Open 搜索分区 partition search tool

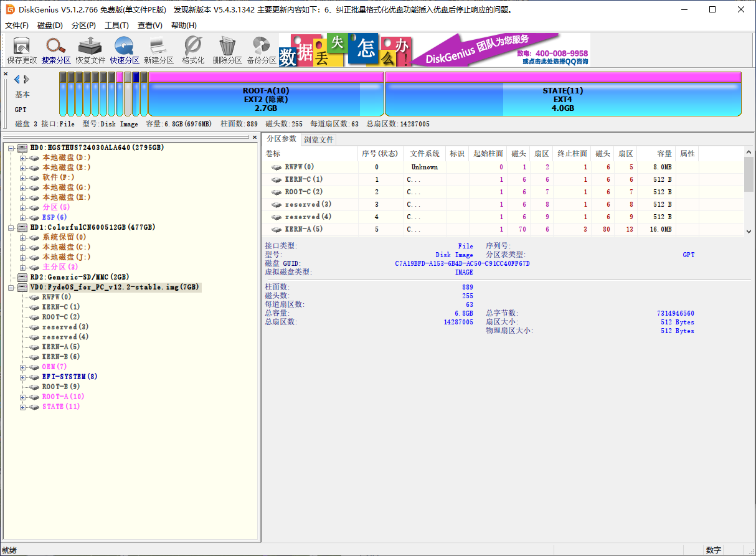56,50
